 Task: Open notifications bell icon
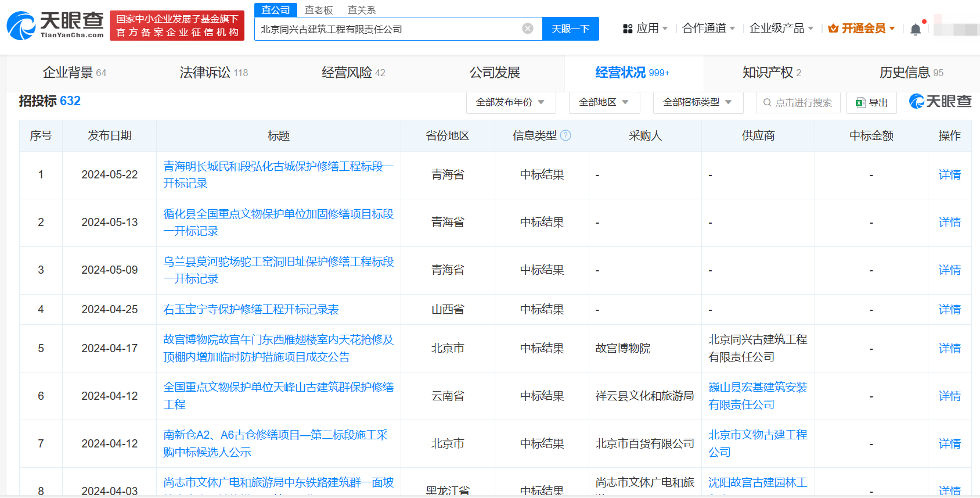(x=916, y=29)
